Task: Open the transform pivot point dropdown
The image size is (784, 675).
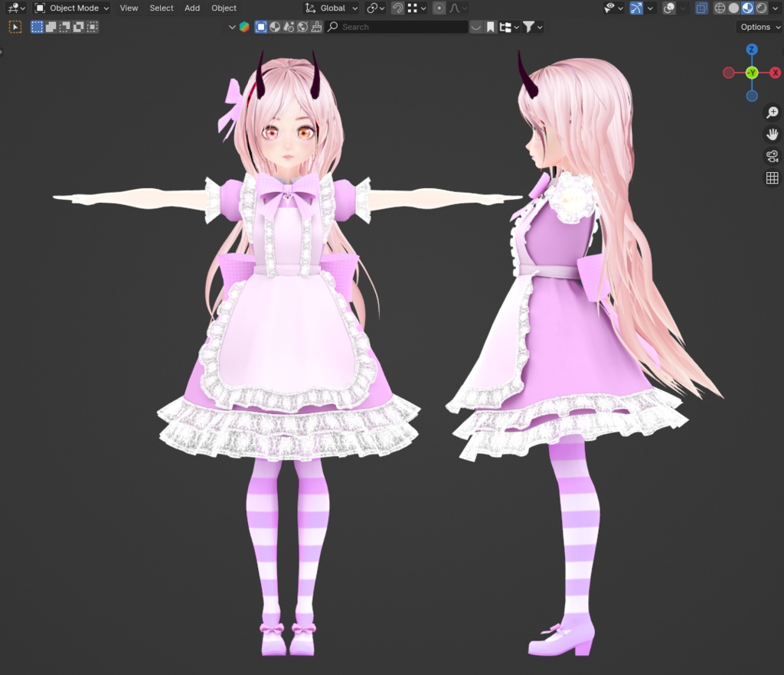Action: click(x=375, y=8)
